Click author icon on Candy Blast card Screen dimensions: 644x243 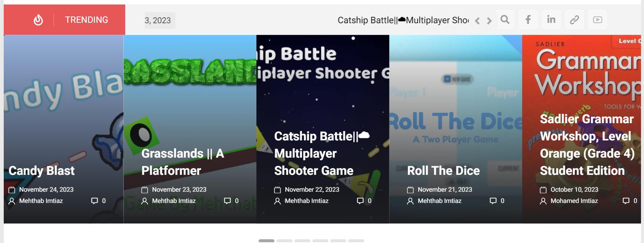point(12,201)
